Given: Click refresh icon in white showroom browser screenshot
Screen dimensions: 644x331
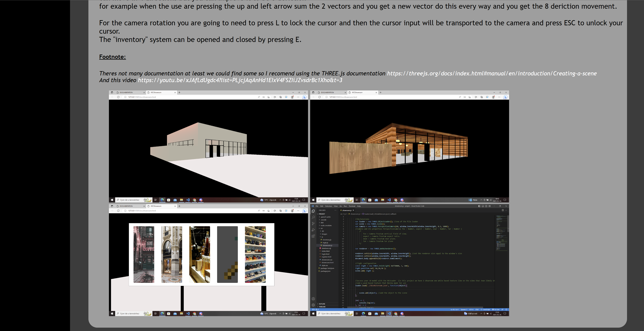Looking at the screenshot, I should (118, 97).
